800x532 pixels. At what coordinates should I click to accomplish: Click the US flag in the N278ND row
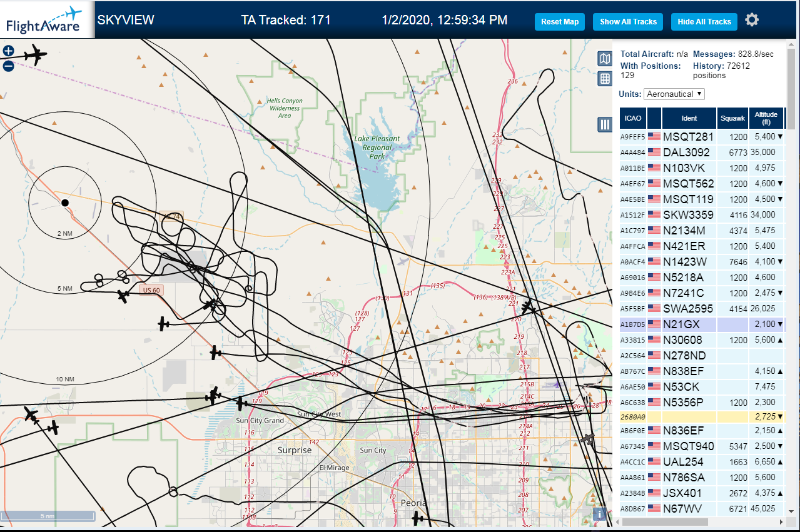pos(654,355)
